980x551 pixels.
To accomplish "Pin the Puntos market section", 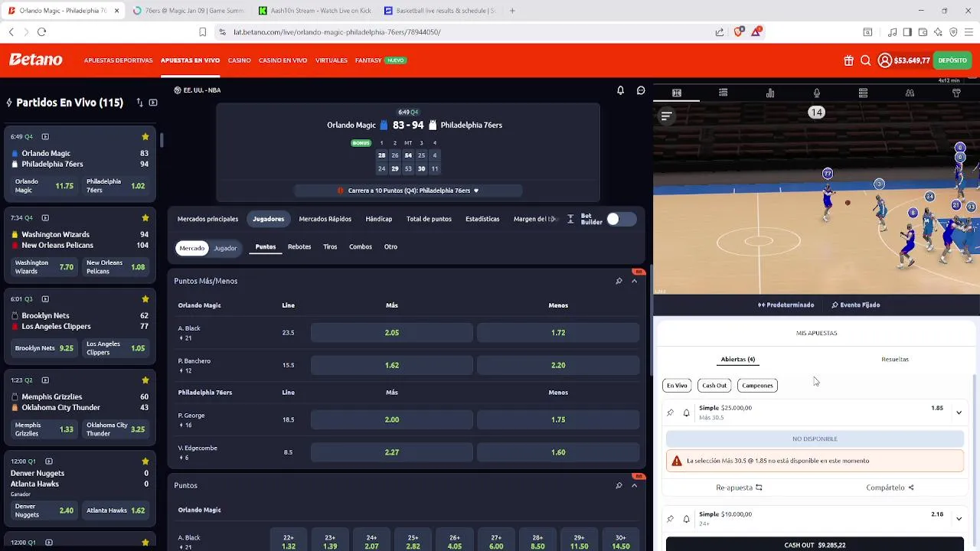I will pos(619,485).
